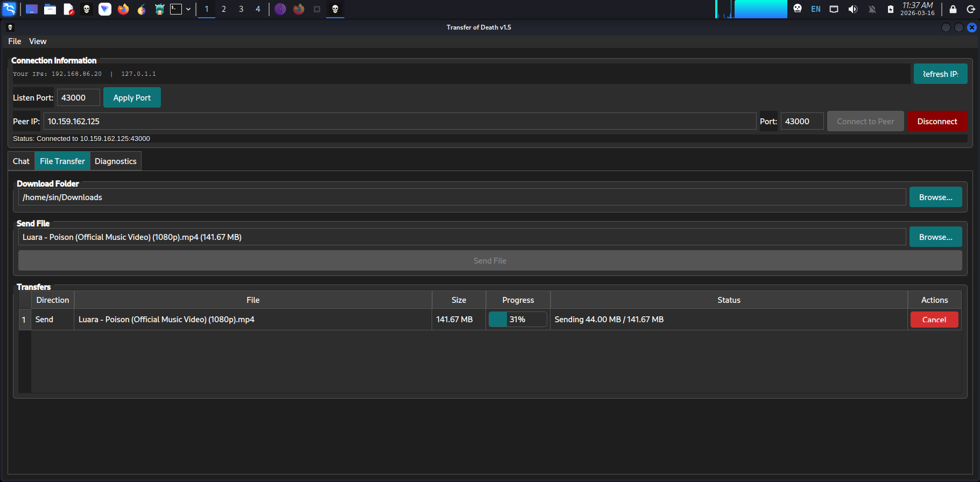The image size is (980, 482).
Task: Click the onion with lightning bolt launcher
Action: pyautogui.click(x=142, y=9)
